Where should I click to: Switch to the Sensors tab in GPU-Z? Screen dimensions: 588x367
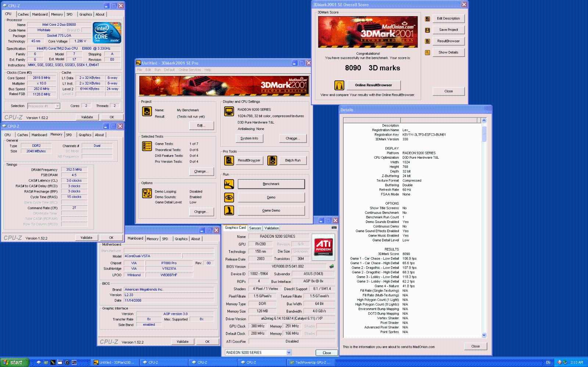[x=255, y=228]
